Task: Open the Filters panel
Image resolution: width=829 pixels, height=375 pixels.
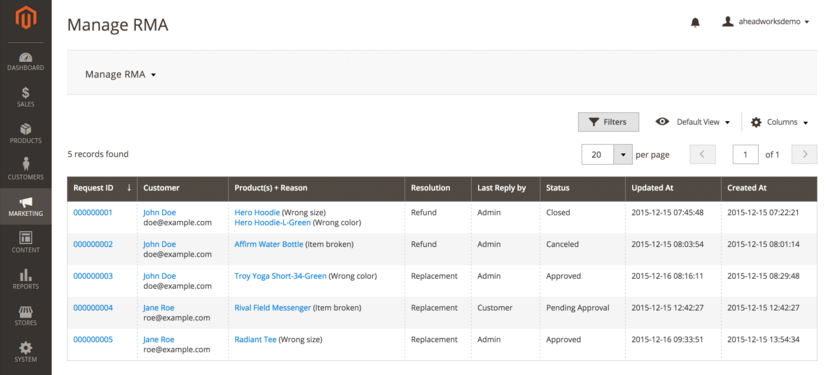Action: (x=608, y=122)
